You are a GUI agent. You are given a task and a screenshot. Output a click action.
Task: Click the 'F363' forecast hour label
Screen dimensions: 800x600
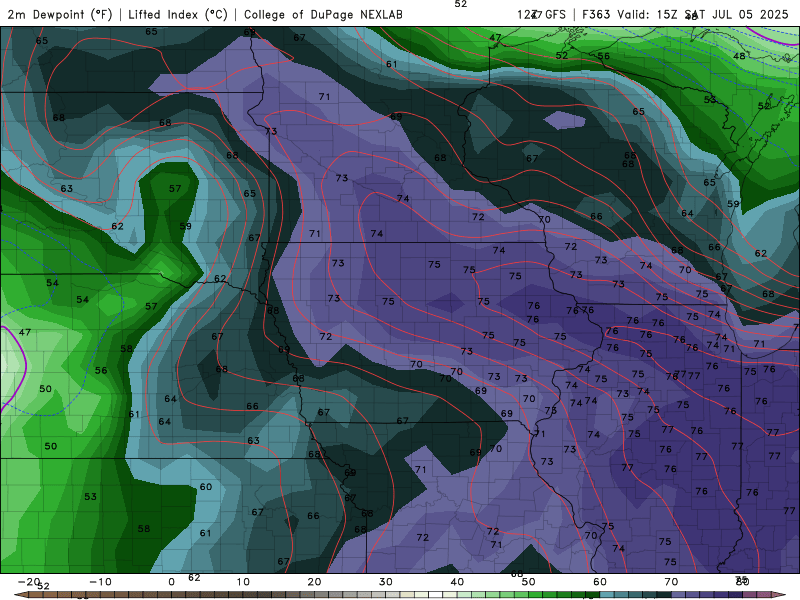(596, 14)
